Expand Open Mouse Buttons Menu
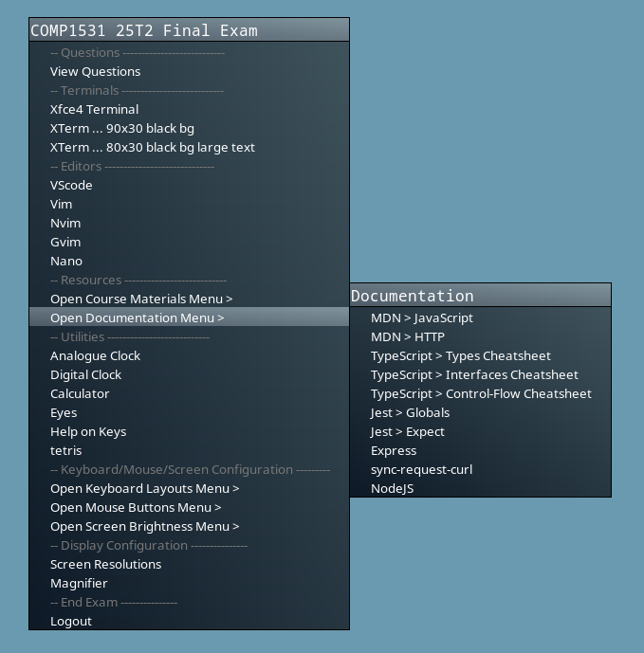The height and width of the screenshot is (653, 644). point(136,508)
